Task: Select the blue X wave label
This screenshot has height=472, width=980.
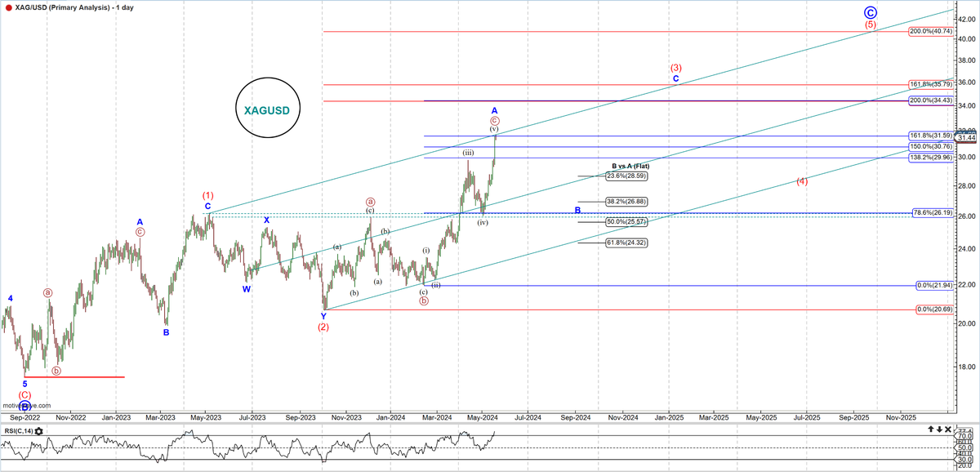Action: pyautogui.click(x=266, y=220)
